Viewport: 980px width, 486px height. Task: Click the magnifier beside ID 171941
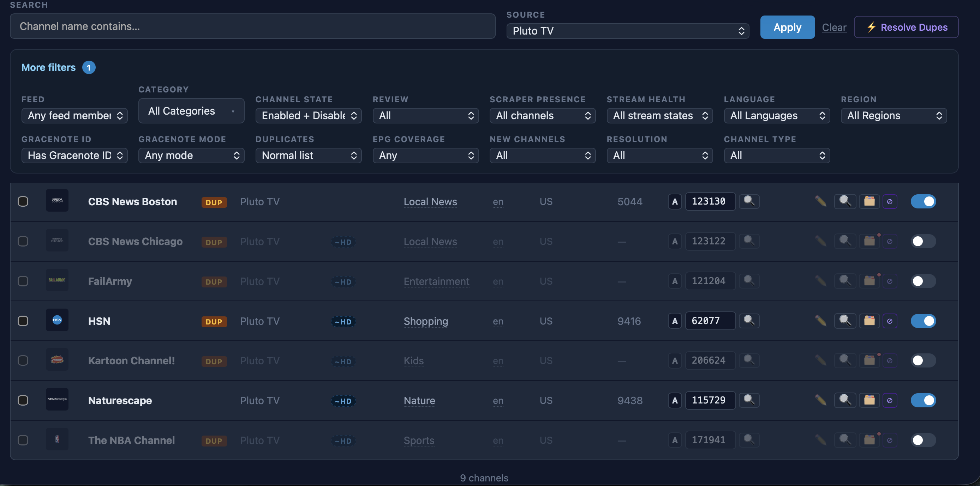tap(749, 440)
